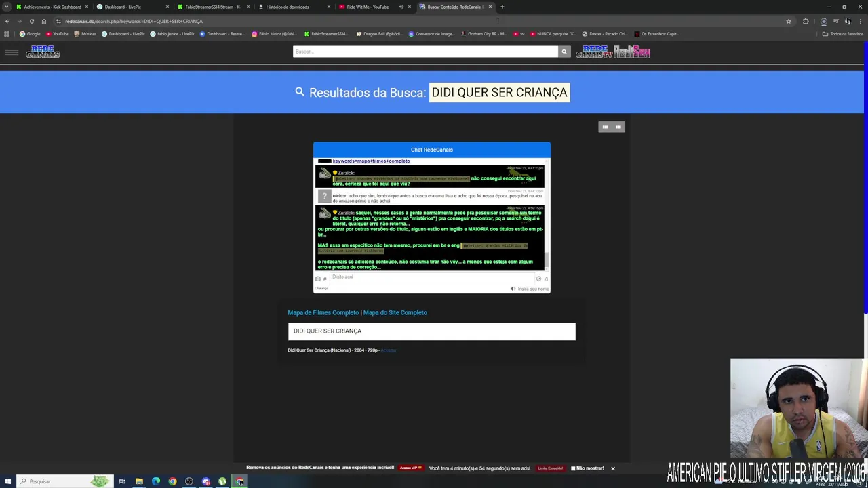Expand 'Todos os favoritos' folder
The image size is (868, 488).
click(x=842, y=34)
